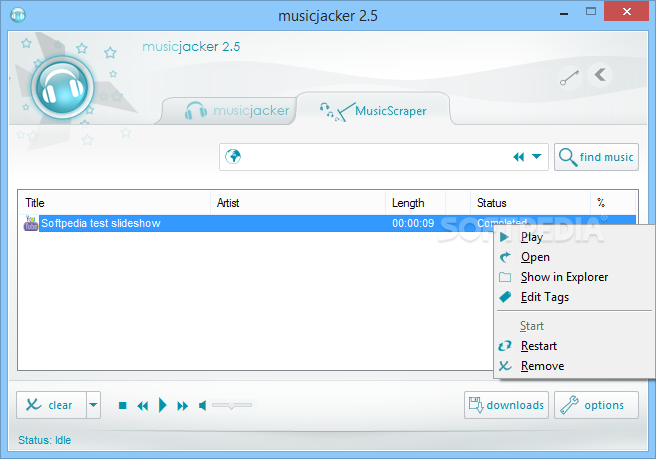Click the double-left arrows in search box

point(518,157)
